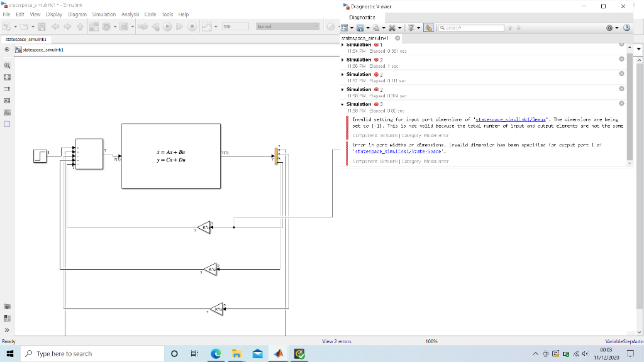Screen dimensions: 644x362
Task: Click the statespace_simulink1/Demux error link
Action: tap(511, 119)
